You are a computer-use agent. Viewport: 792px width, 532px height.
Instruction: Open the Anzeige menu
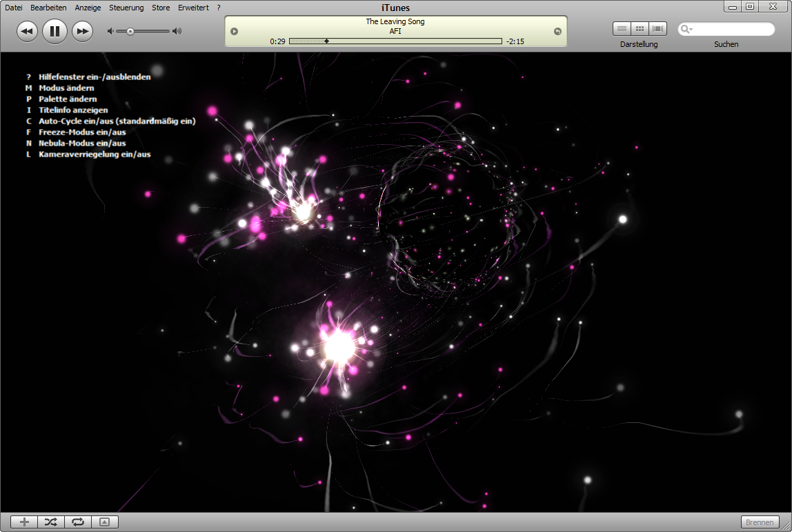88,8
